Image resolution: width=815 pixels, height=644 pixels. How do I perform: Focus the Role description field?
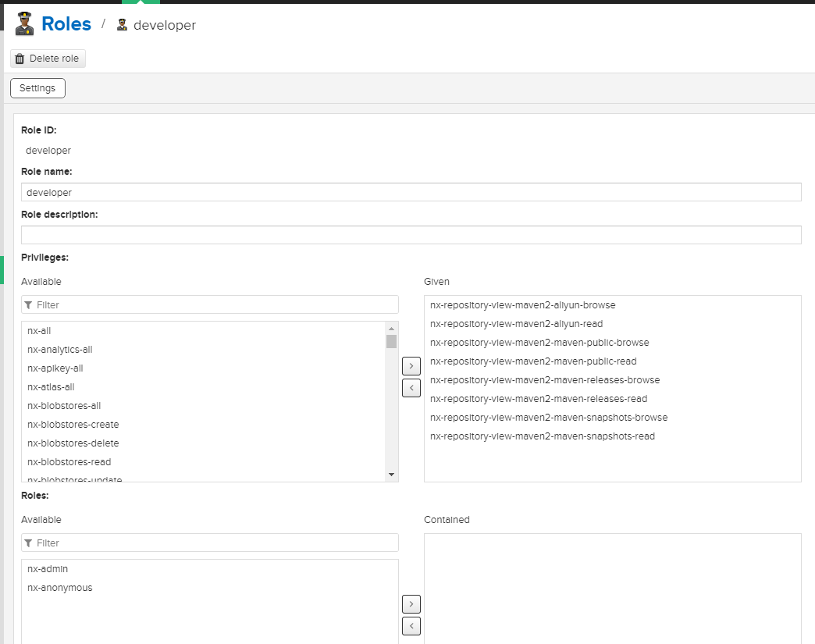pyautogui.click(x=411, y=235)
